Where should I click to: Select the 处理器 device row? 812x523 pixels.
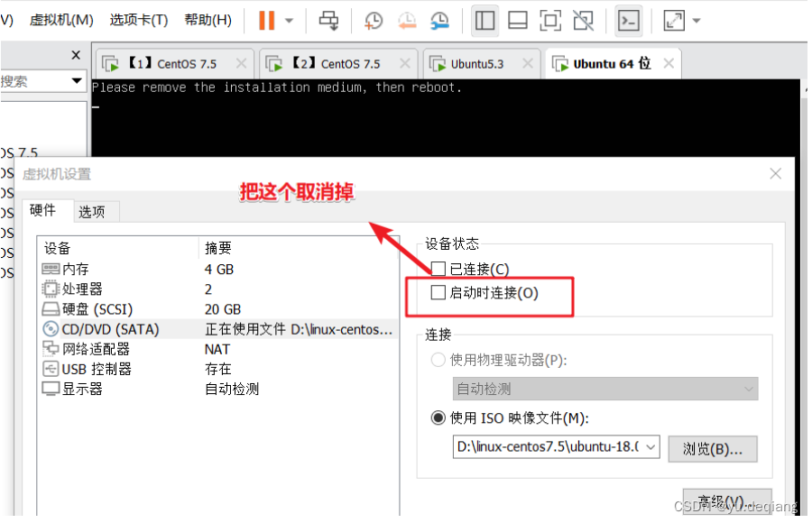coord(219,289)
